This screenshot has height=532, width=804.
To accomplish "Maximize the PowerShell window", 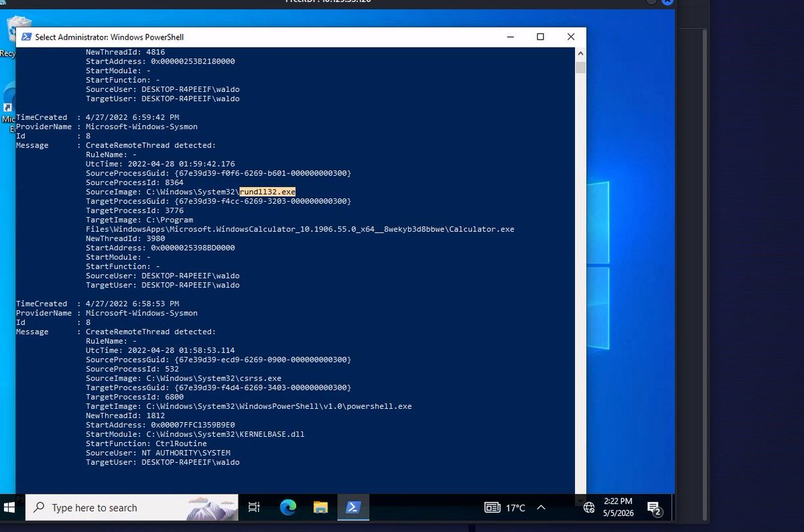I will 540,37.
